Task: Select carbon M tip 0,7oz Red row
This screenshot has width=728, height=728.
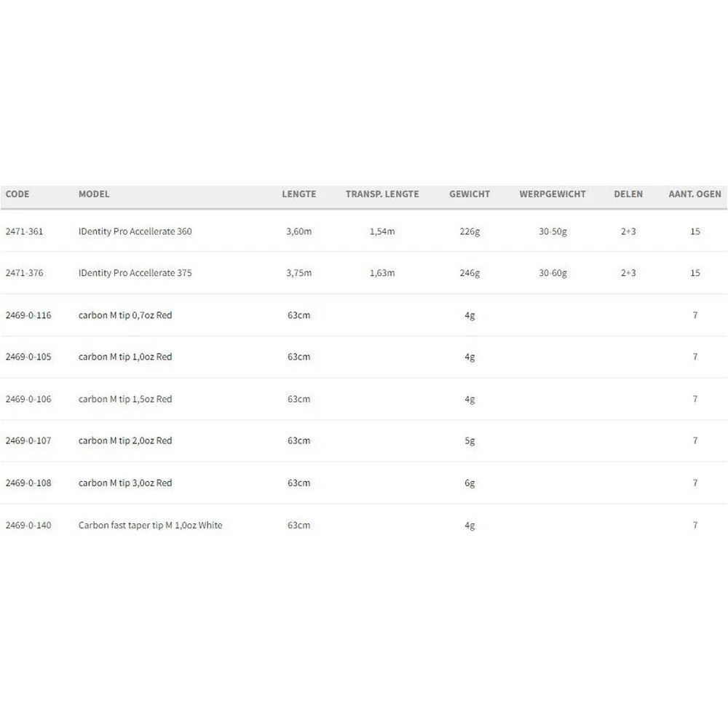Action: tap(125, 315)
